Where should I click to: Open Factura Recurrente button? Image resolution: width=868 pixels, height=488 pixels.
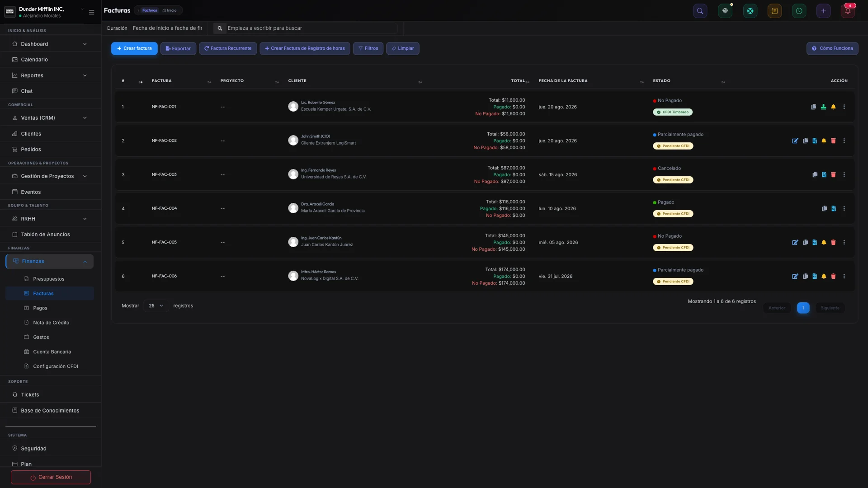pos(228,48)
